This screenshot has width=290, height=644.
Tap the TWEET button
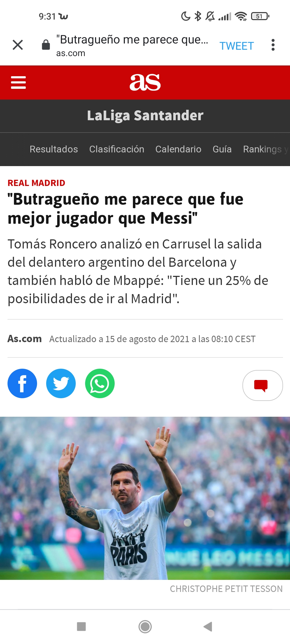[237, 46]
